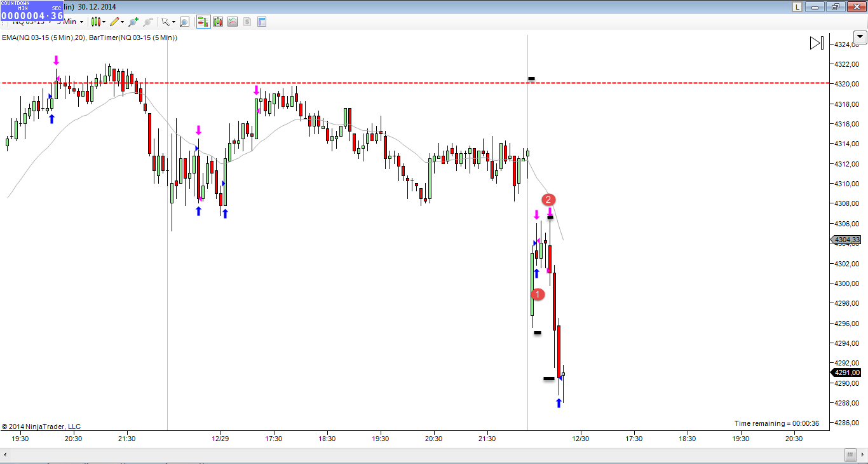
Task: Open the data series candles icon
Action: pos(218,22)
